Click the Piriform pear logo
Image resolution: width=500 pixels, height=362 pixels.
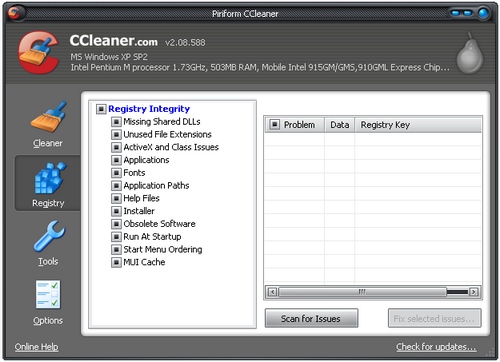(469, 53)
